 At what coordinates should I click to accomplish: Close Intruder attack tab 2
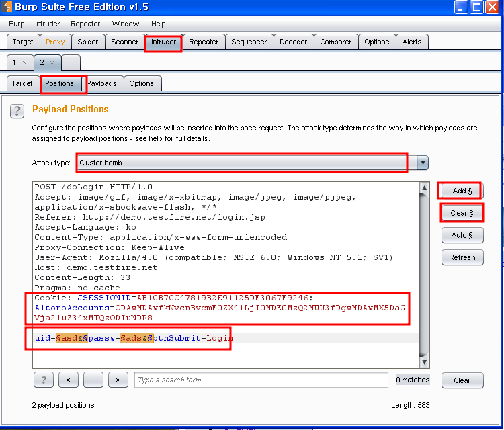click(52, 62)
